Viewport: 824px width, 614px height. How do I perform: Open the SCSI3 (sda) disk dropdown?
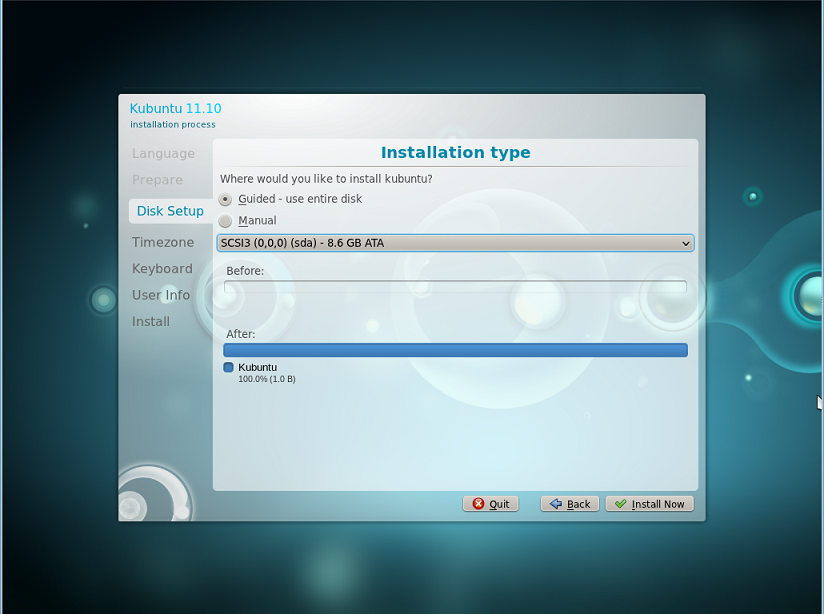[x=455, y=243]
